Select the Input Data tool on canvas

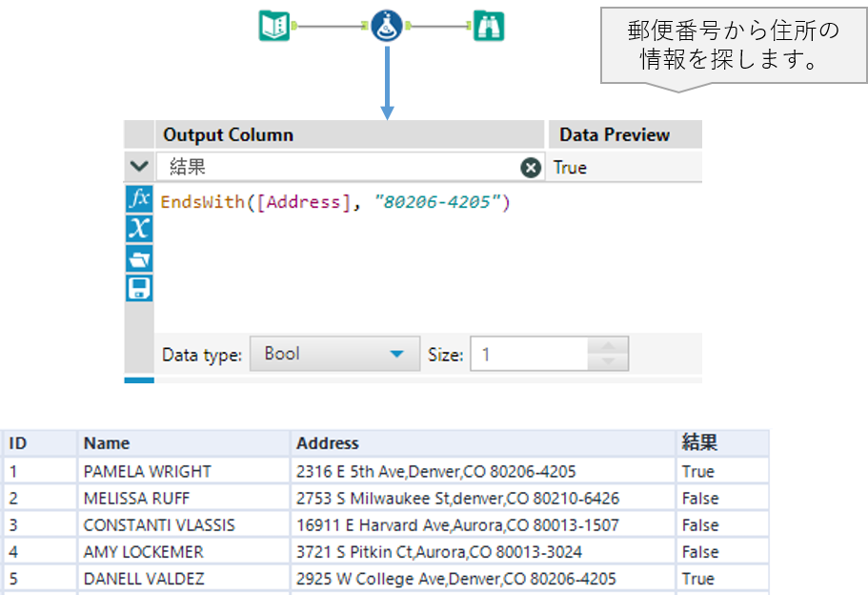pyautogui.click(x=274, y=27)
